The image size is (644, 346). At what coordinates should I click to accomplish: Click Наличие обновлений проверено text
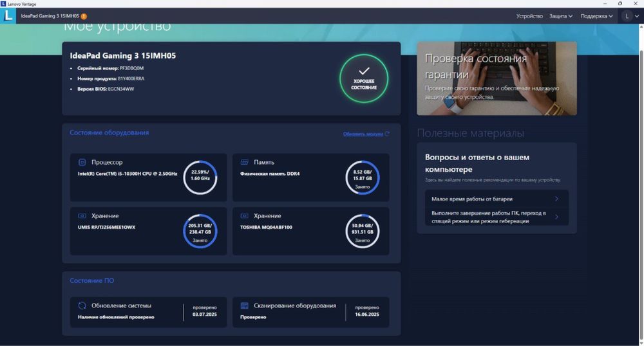(x=116, y=317)
